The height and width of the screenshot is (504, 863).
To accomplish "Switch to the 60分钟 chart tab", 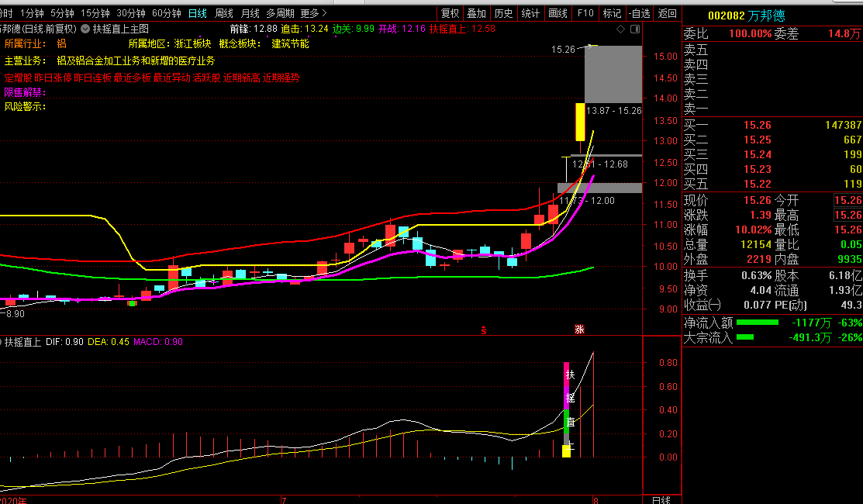I will [167, 13].
